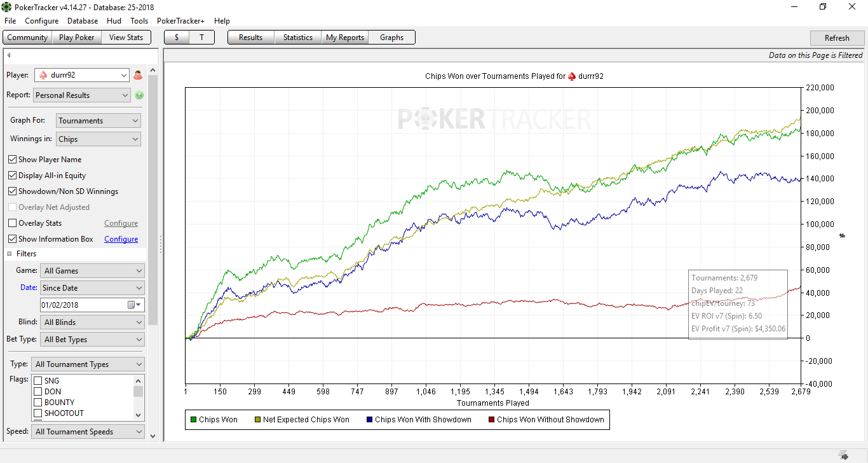Open the Winnings in Chips dropdown

98,139
